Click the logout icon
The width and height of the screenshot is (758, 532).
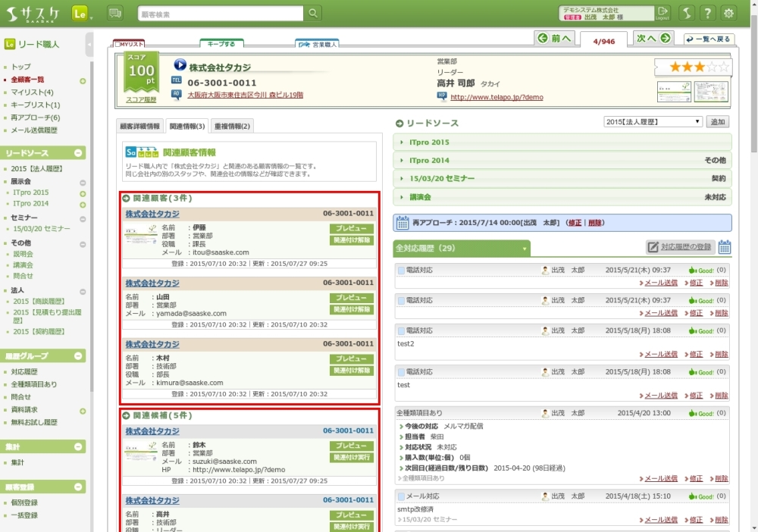coord(663,13)
